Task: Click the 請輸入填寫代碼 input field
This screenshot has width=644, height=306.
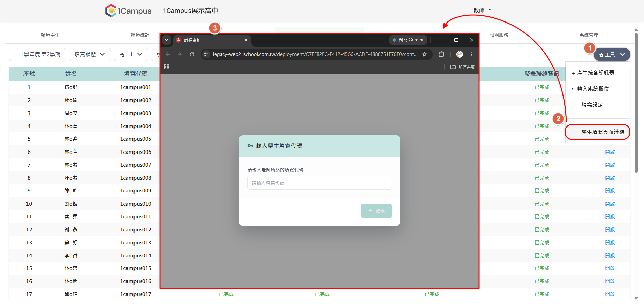Action: tap(320, 183)
